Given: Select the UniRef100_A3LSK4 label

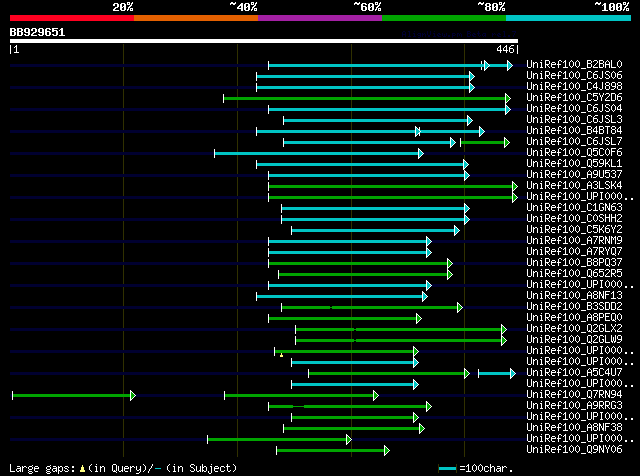Looking at the screenshot, I should coord(574,186).
